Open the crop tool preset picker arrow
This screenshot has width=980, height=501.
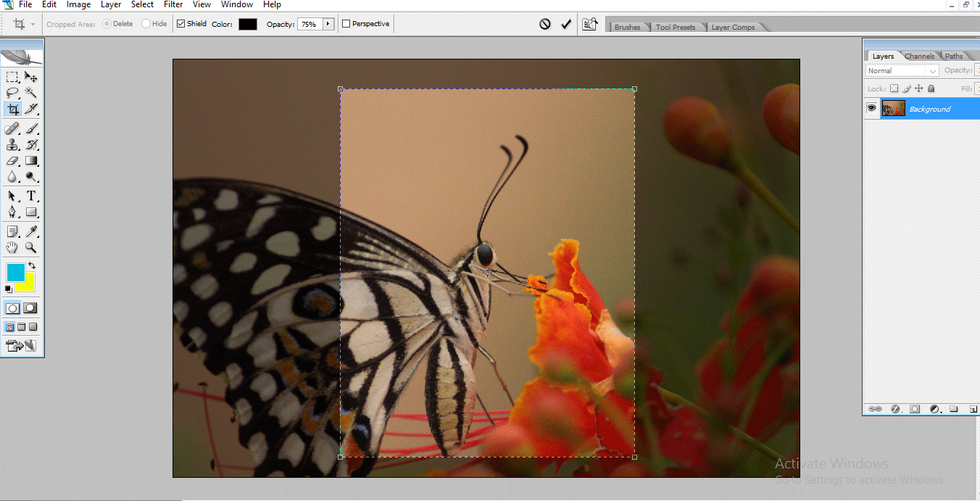point(33,24)
